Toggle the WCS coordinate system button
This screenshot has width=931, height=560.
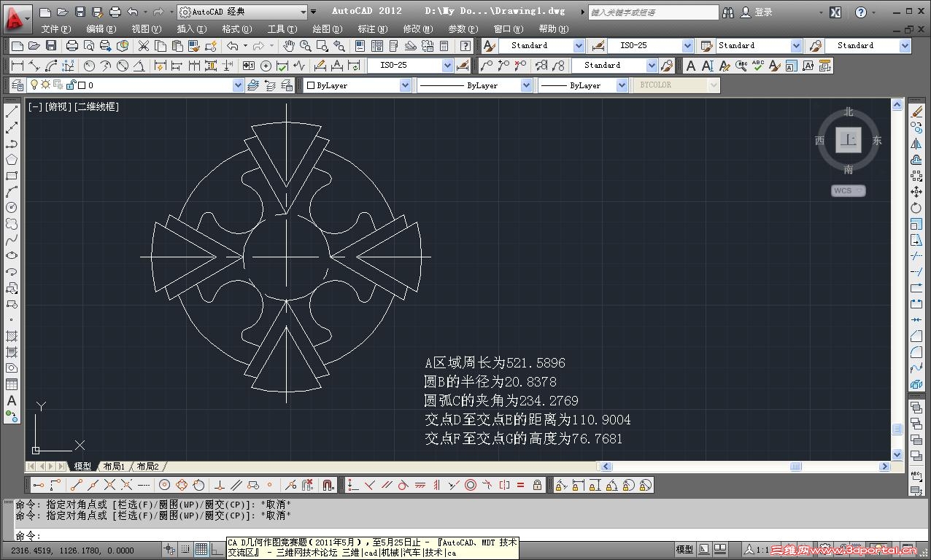pyautogui.click(x=848, y=191)
